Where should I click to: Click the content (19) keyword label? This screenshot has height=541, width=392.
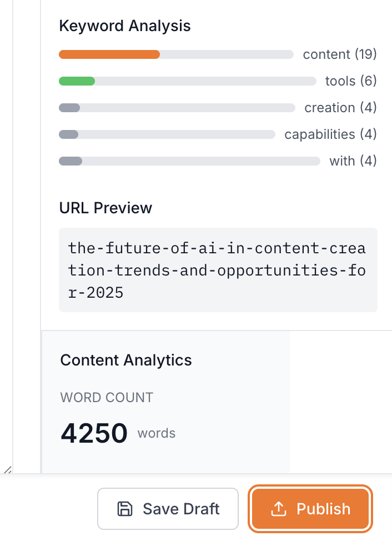point(339,54)
